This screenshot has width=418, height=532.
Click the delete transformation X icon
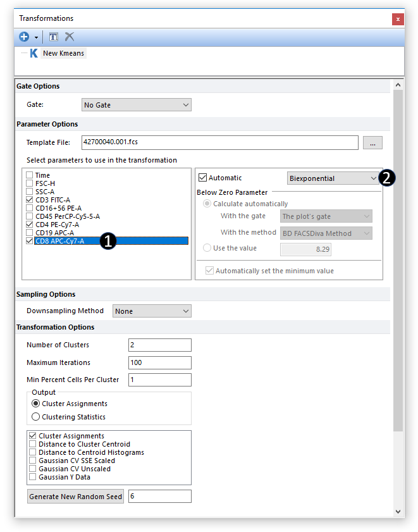[x=70, y=37]
